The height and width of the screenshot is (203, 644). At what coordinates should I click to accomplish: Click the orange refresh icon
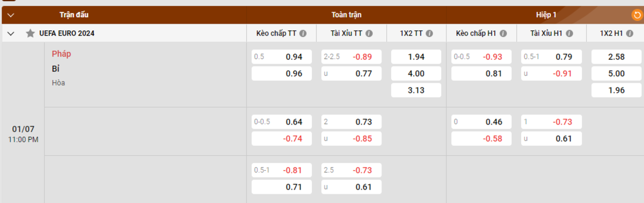coord(636,15)
